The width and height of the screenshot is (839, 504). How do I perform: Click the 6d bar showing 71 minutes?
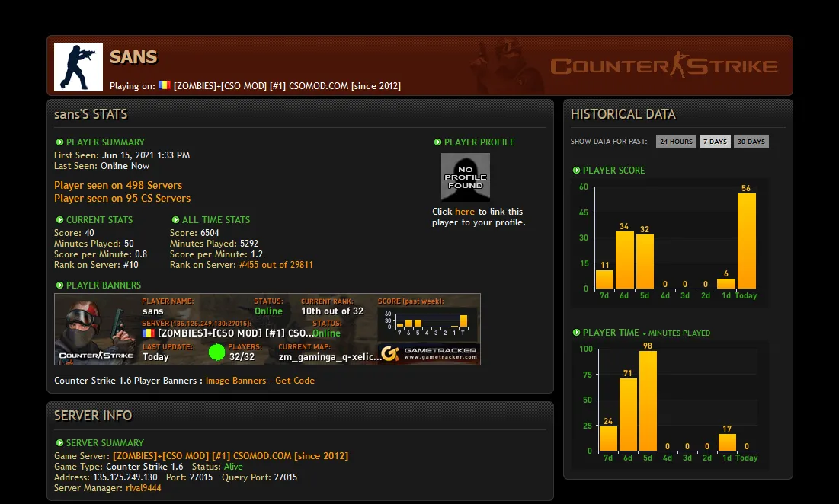click(628, 415)
